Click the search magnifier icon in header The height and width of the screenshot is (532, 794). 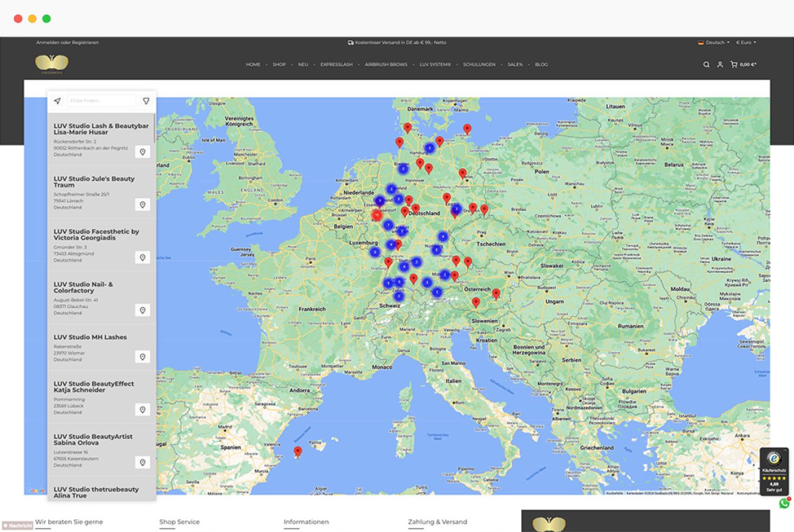[x=706, y=65]
